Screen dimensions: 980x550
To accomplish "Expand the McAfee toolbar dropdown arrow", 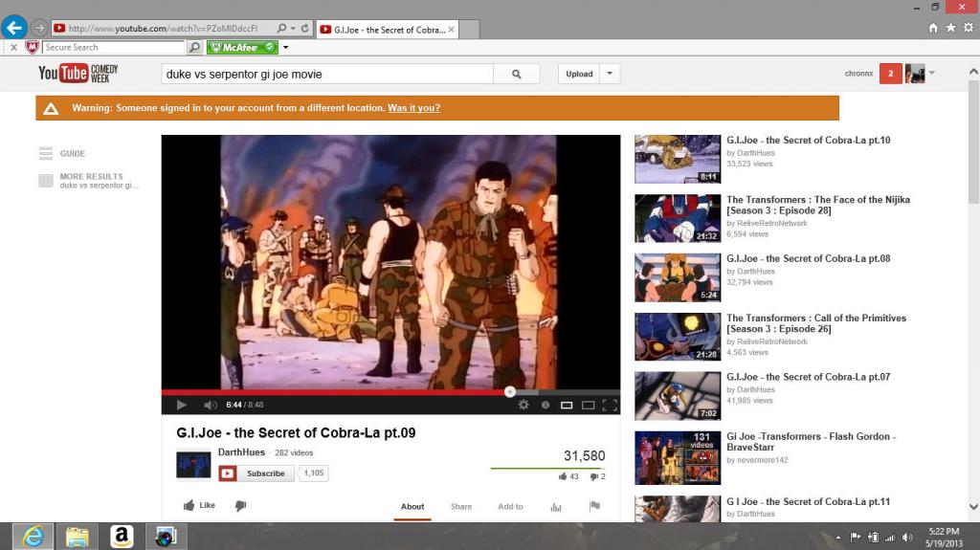I will pyautogui.click(x=285, y=48).
